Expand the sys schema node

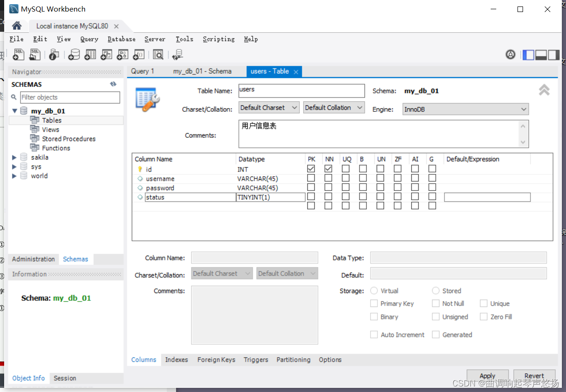click(x=14, y=166)
